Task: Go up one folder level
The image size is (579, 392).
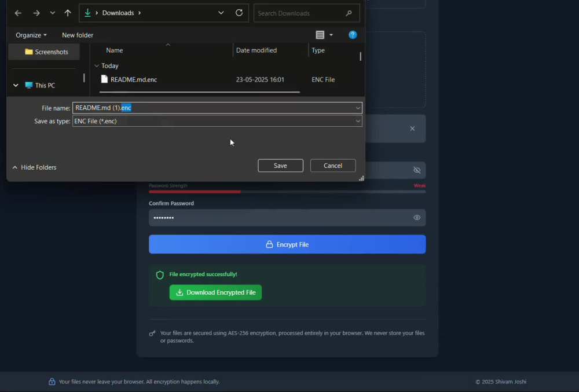Action: point(68,13)
